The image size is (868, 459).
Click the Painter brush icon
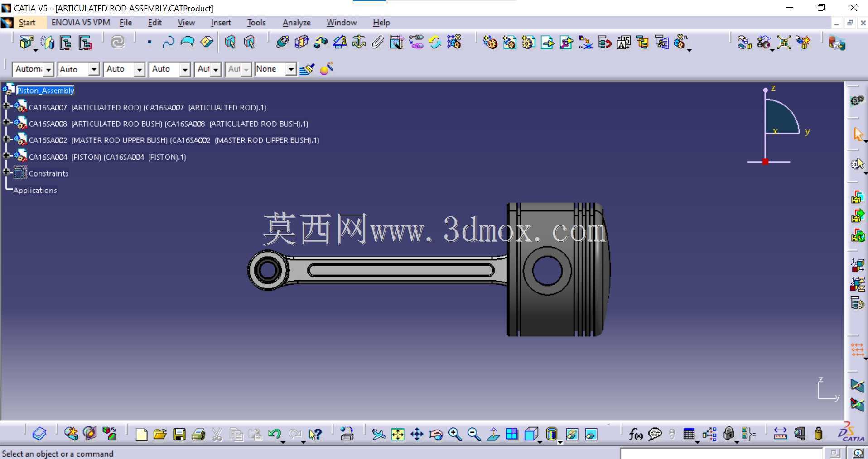coord(307,69)
